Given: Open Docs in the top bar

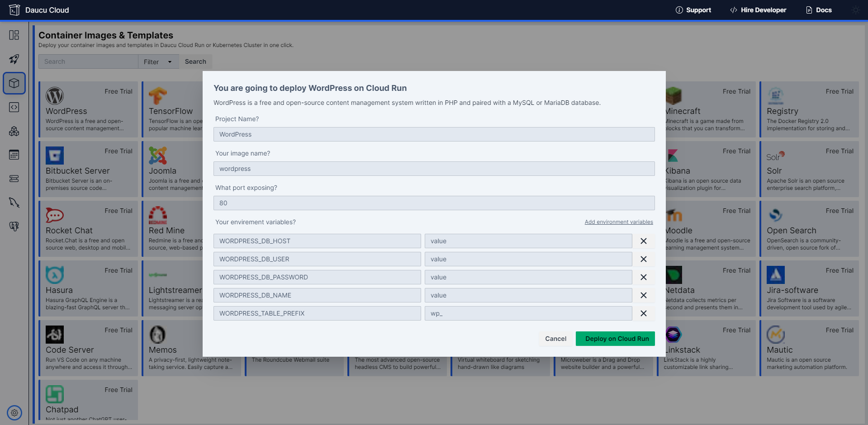Looking at the screenshot, I should pyautogui.click(x=819, y=10).
